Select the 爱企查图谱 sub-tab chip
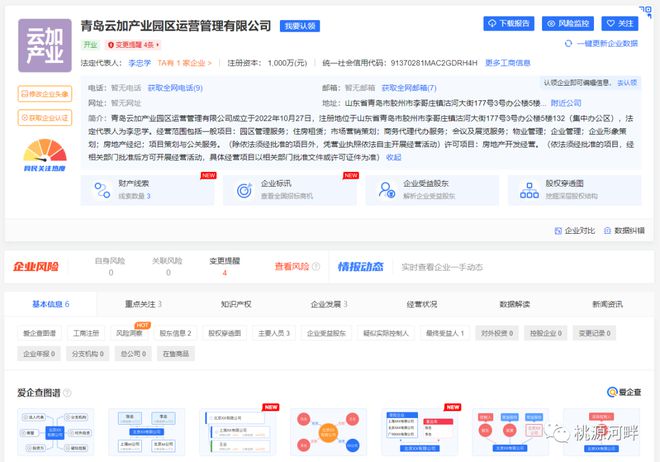 39,333
